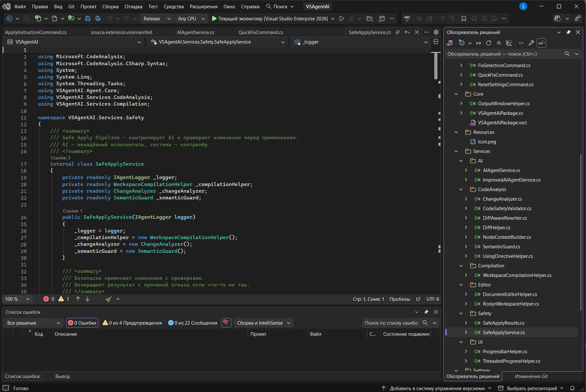Image resolution: width=586 pixels, height=392 pixels.
Task: Switch to Изменения Git panel tab
Action: point(531,376)
